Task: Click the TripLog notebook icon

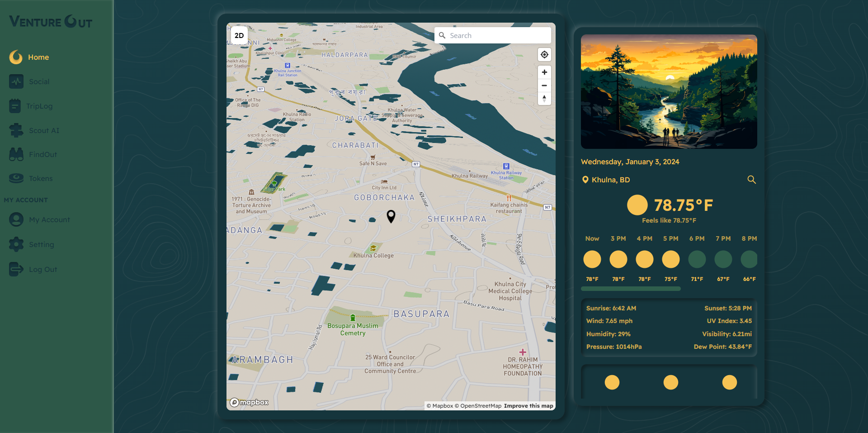Action: [x=15, y=106]
